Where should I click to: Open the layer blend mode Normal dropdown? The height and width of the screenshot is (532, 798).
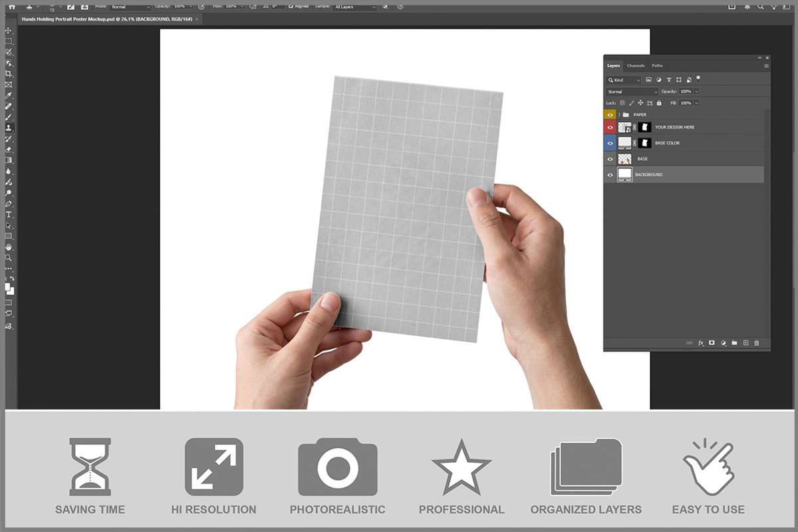[x=632, y=92]
